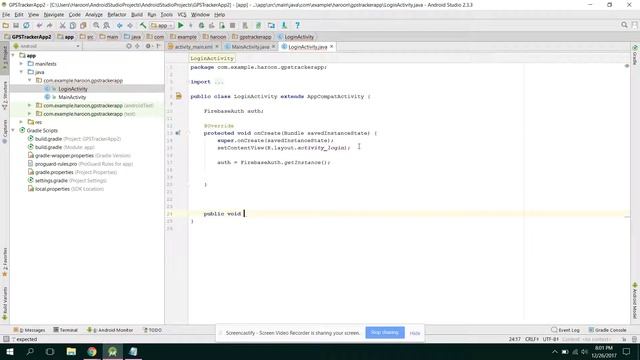Debug the app using the bug icon
This screenshot has width=640, height=360.
point(201,25)
